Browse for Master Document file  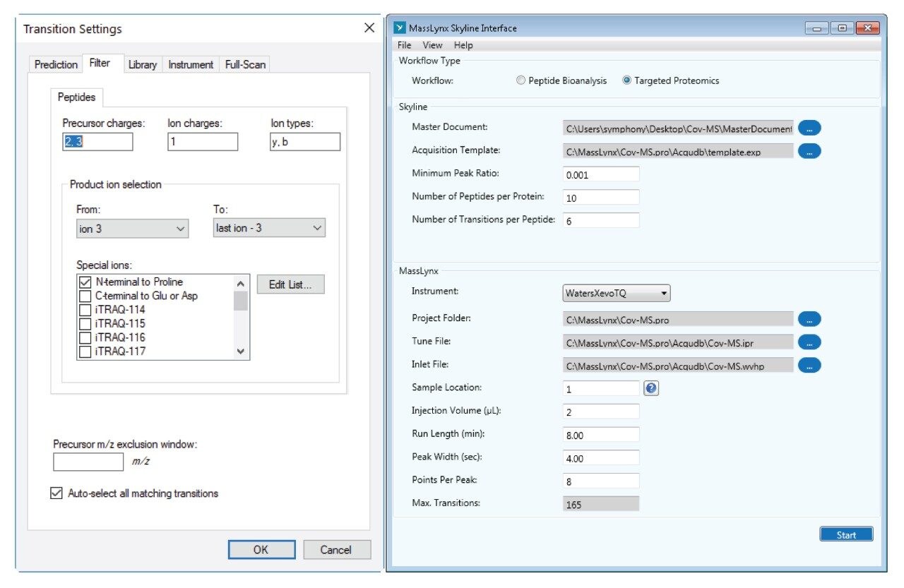click(809, 128)
